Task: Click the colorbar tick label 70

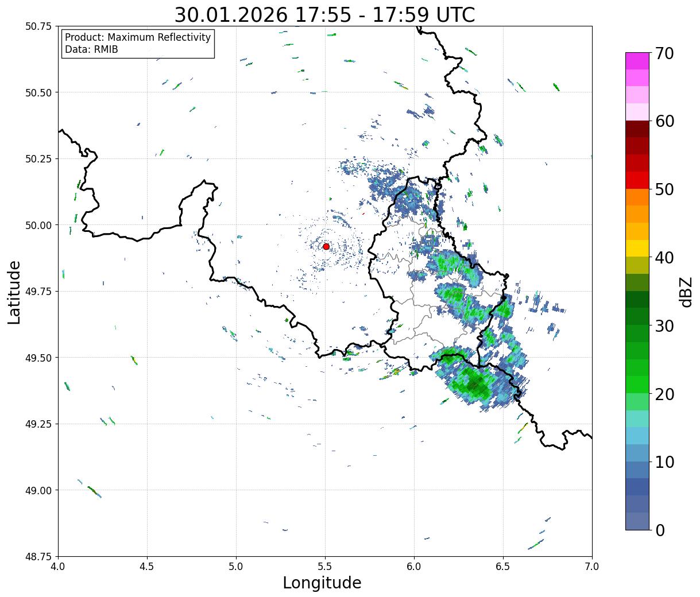Action: pos(664,53)
